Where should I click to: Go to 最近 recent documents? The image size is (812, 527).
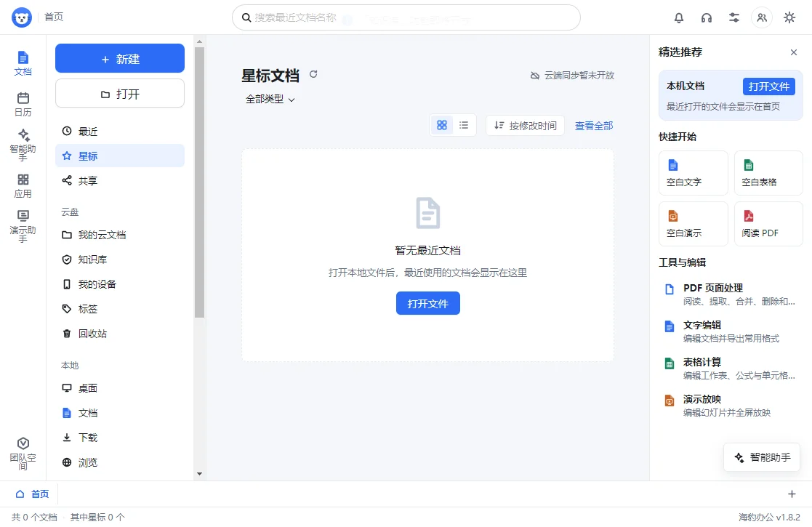pos(120,132)
